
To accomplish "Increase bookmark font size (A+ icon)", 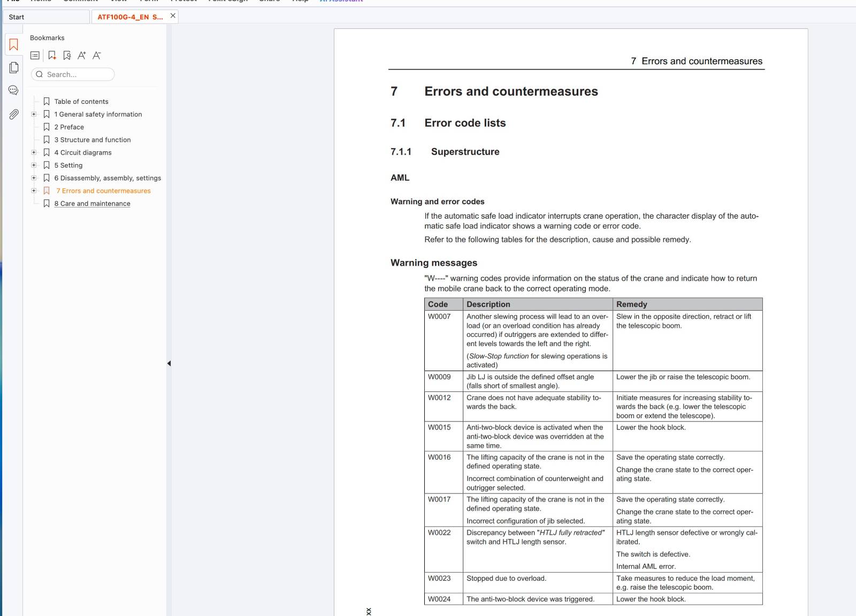I will pos(82,55).
